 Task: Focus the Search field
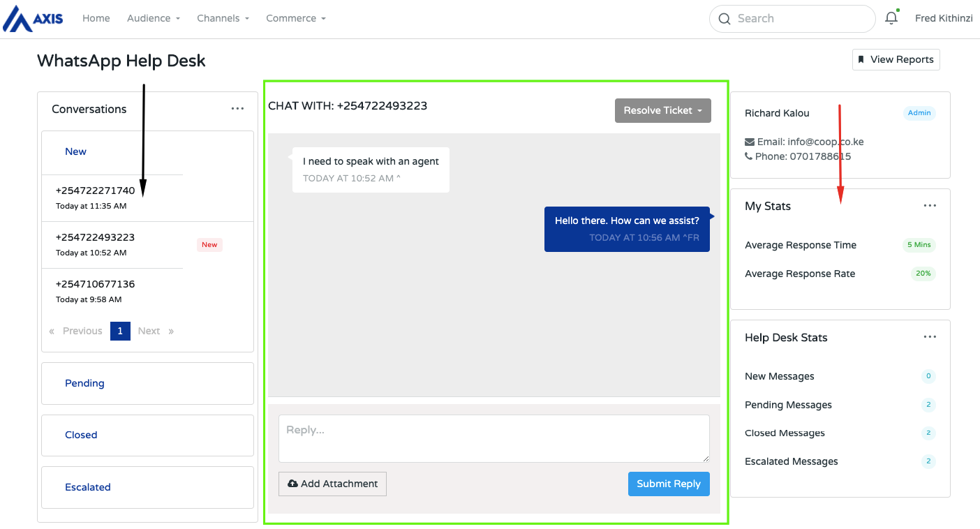[x=792, y=19]
